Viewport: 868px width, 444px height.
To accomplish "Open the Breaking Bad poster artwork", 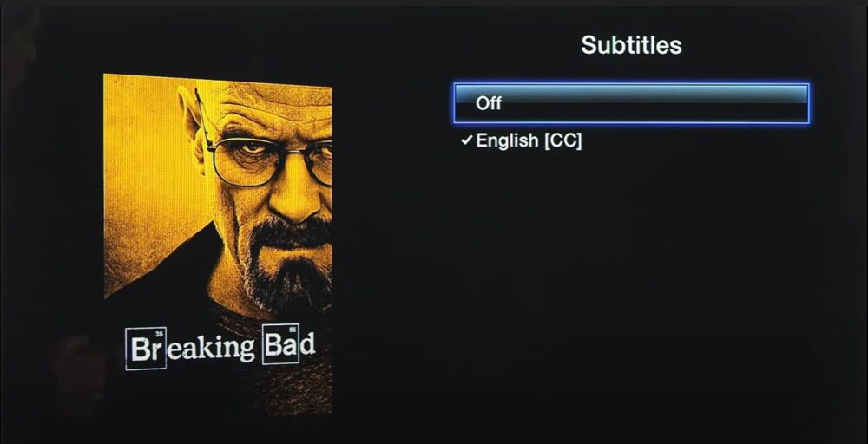I will [x=218, y=244].
